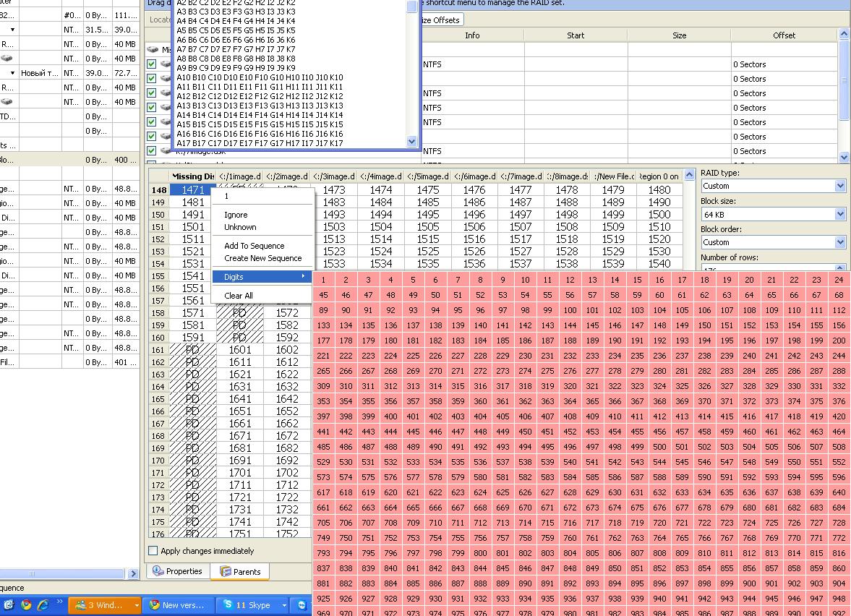Choose Ignore in the context menu
The width and height of the screenshot is (851, 616).
click(236, 215)
